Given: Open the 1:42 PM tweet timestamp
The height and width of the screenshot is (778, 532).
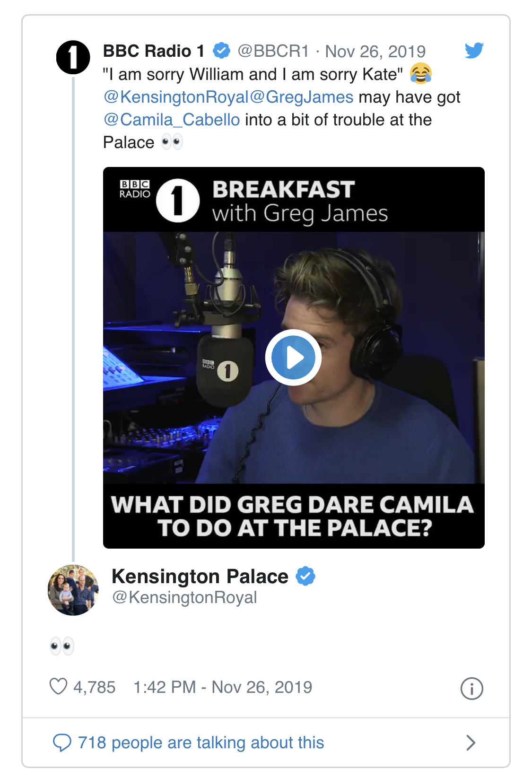Looking at the screenshot, I should (222, 687).
